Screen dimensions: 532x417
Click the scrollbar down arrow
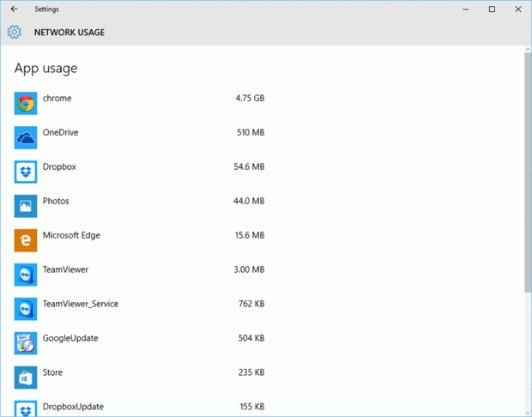[x=528, y=413]
